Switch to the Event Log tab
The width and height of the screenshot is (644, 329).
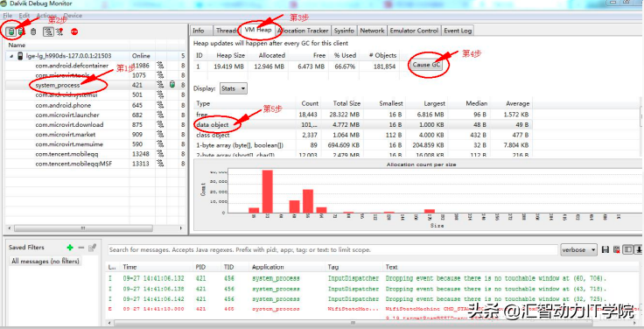[x=458, y=31]
